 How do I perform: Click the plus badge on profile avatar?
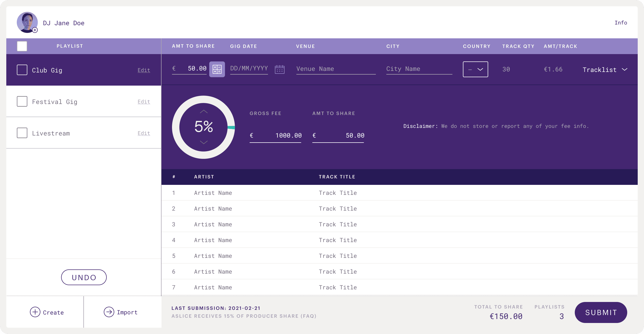tap(35, 30)
